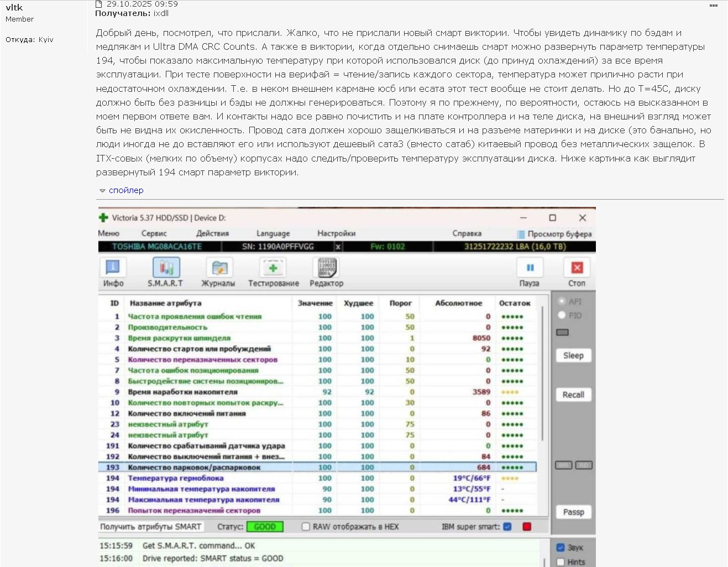Select row Минимальная температура накопителя

click(x=317, y=489)
